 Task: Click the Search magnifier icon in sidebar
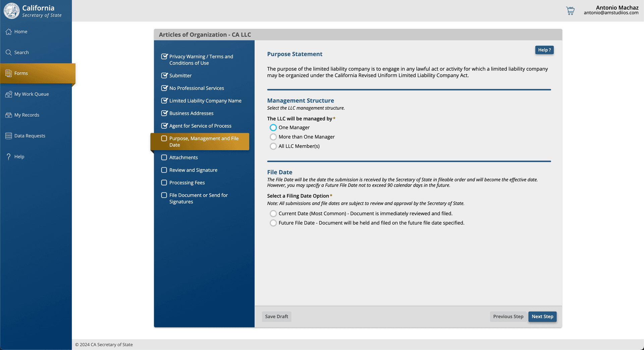[9, 53]
